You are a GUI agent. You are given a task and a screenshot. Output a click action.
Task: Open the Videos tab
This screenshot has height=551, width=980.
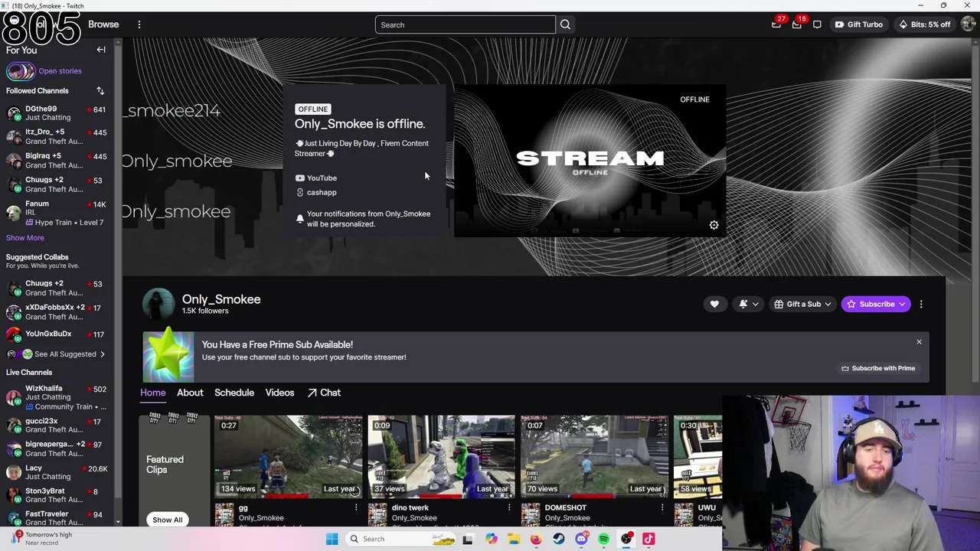tap(279, 393)
